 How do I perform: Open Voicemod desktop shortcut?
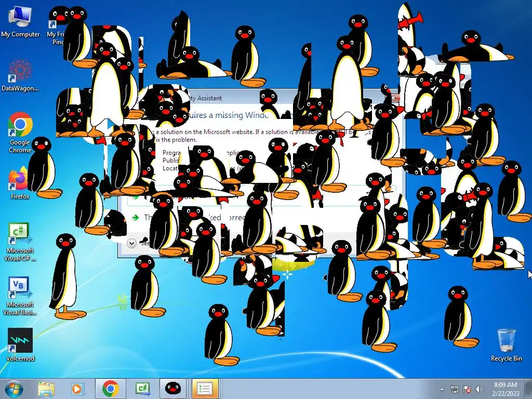tap(20, 345)
